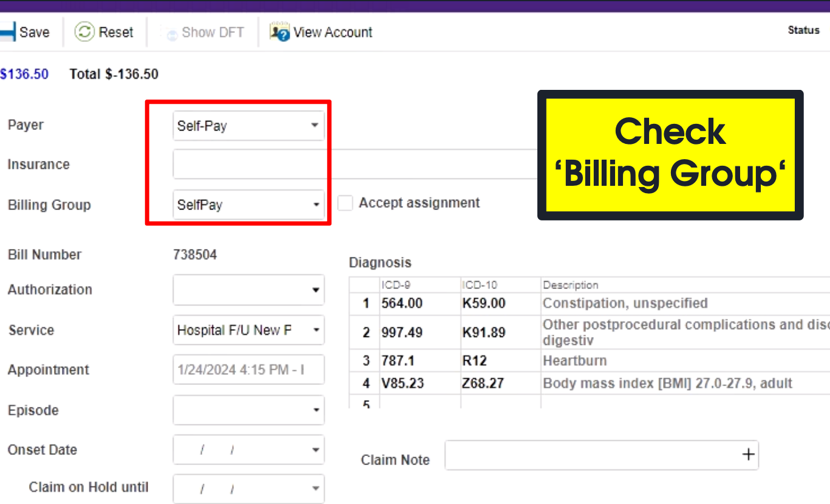Click the plus icon in Claim Note

pos(749,455)
